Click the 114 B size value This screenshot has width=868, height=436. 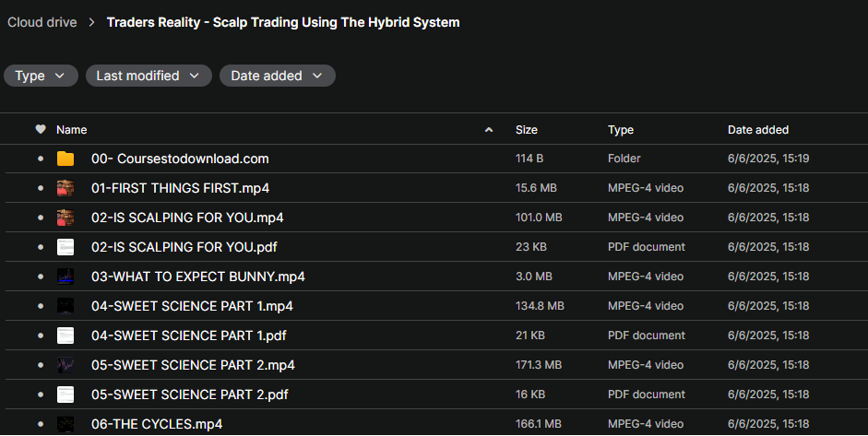(529, 159)
